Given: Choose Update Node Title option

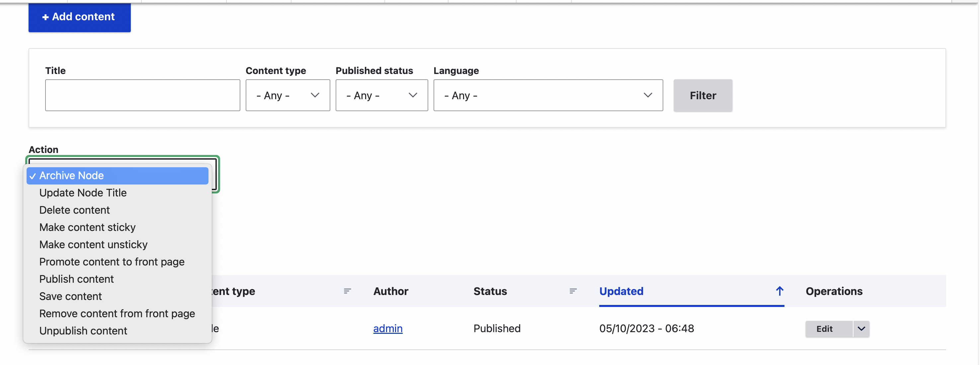Looking at the screenshot, I should coord(83,193).
